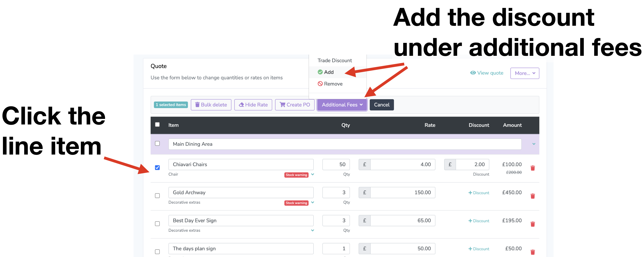Click the red Remove ban icon
Viewport: 644px width, 257px height.
320,84
